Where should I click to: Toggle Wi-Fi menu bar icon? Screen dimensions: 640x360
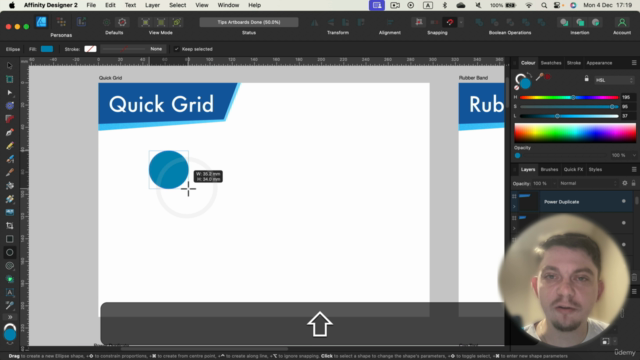click(529, 5)
